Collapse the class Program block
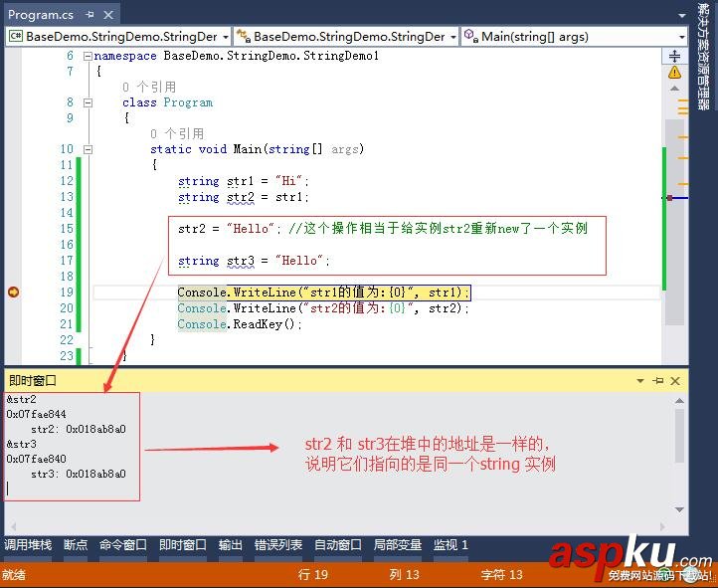The width and height of the screenshot is (718, 588). (88, 102)
